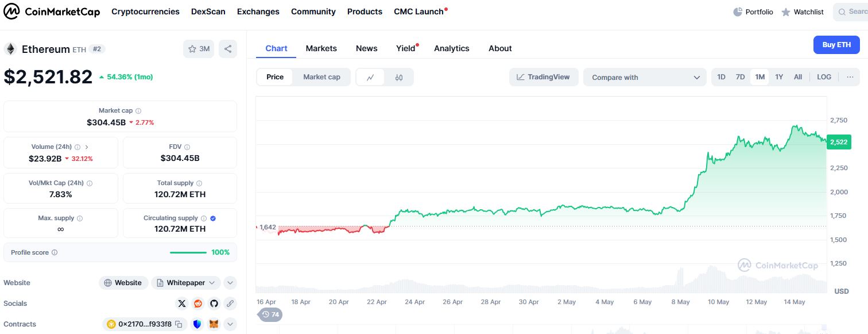Click the blue shield icon in Contracts
Screen dimensions: 868x334
197,324
